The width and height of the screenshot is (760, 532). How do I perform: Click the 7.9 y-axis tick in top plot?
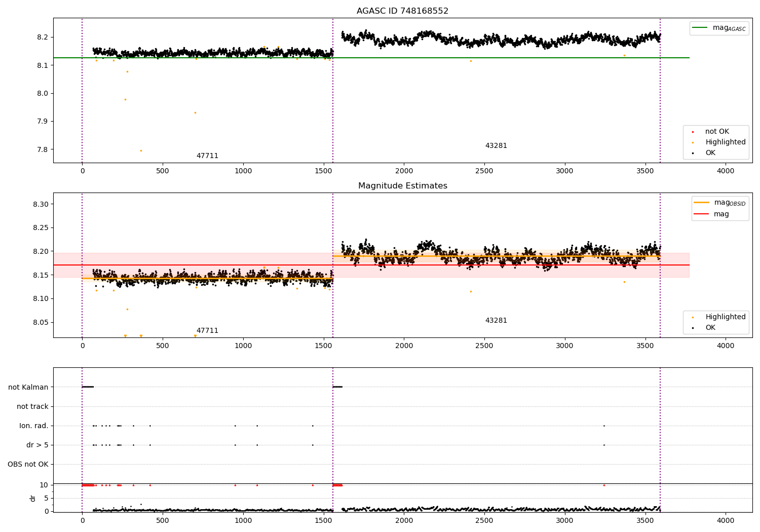[x=43, y=122]
